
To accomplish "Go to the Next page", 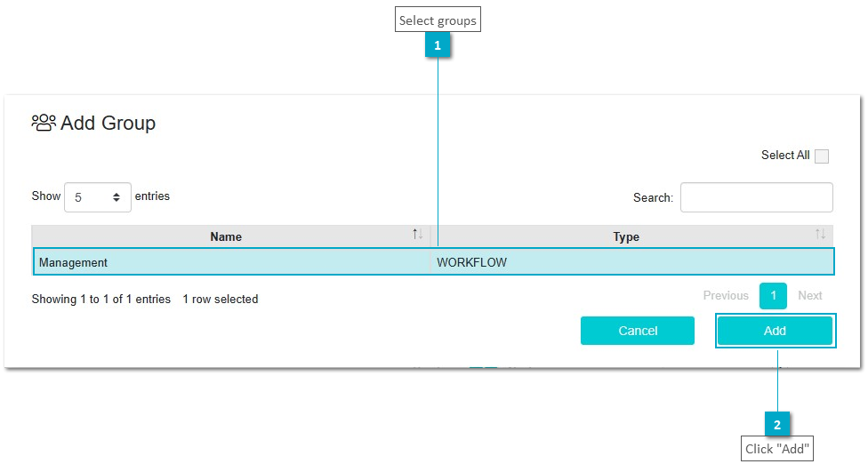I will point(809,295).
